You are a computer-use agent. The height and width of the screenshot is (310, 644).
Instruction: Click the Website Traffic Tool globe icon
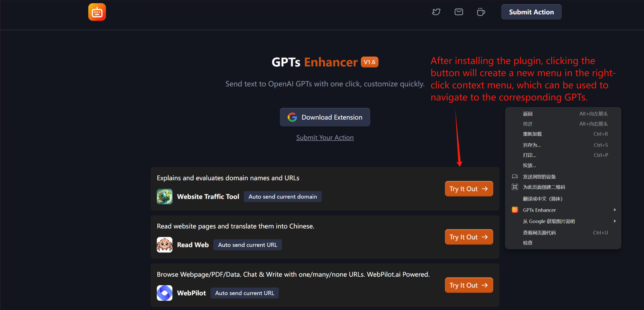coord(164,196)
